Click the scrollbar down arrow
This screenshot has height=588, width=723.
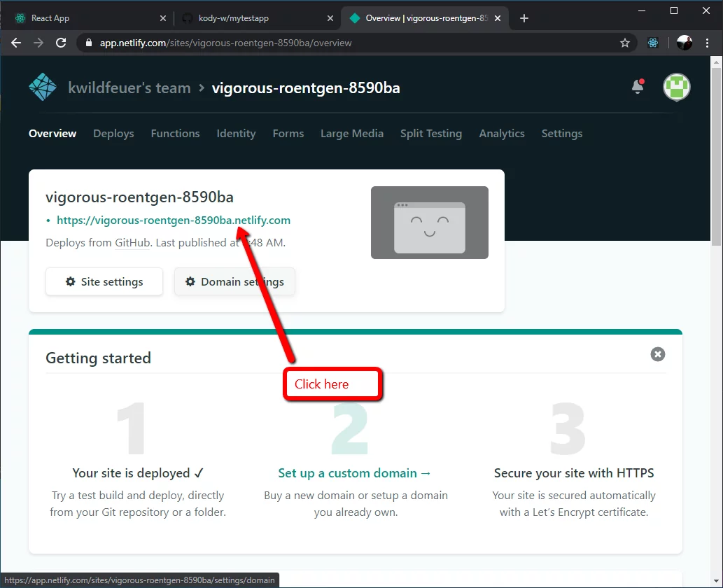pos(716,581)
